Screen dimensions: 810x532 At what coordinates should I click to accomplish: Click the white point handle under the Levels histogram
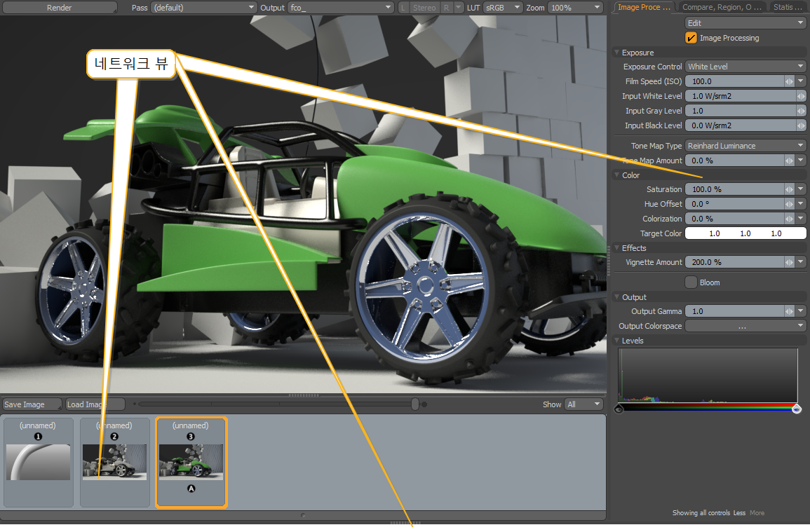pos(797,409)
